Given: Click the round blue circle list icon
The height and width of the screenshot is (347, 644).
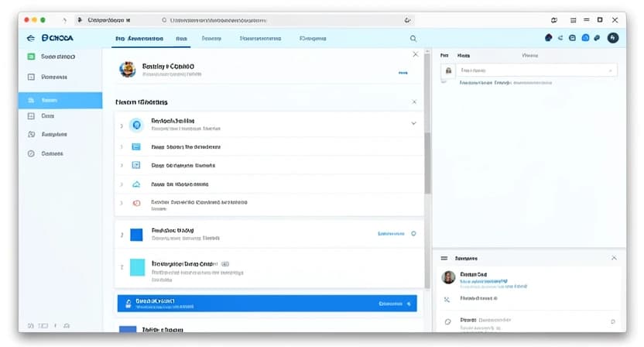Looking at the screenshot, I should [x=137, y=124].
